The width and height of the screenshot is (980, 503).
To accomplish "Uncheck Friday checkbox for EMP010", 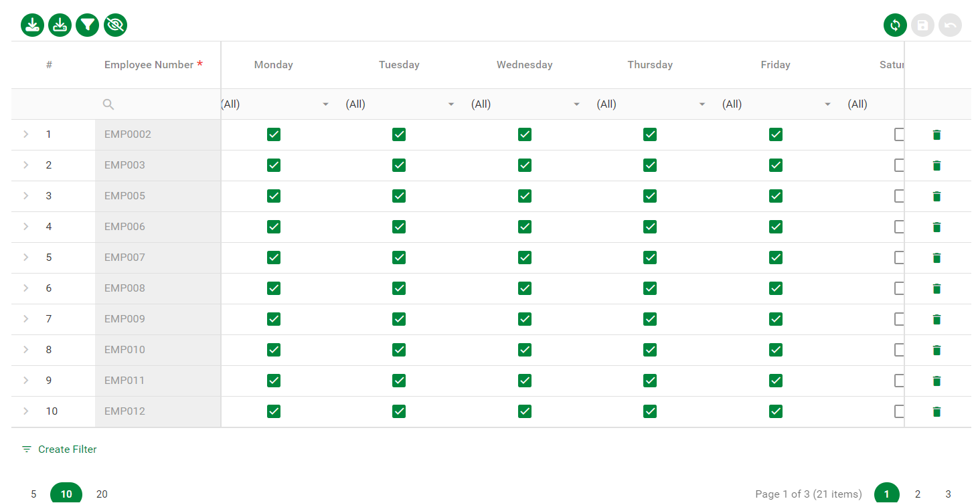I will point(775,350).
